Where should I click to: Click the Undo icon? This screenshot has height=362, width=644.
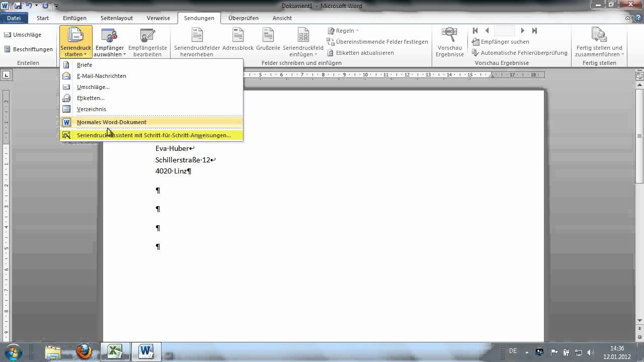point(29,6)
